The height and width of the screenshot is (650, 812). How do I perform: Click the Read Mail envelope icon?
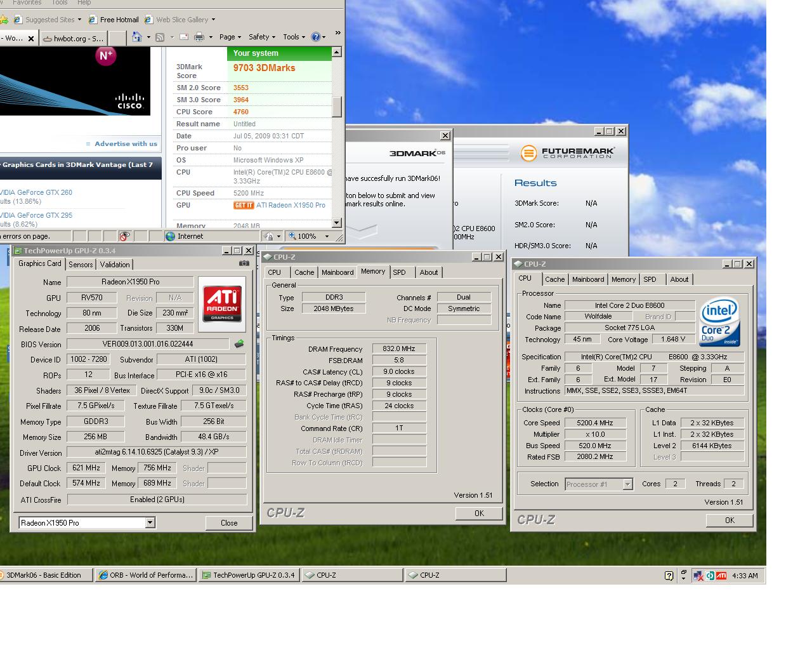click(184, 37)
